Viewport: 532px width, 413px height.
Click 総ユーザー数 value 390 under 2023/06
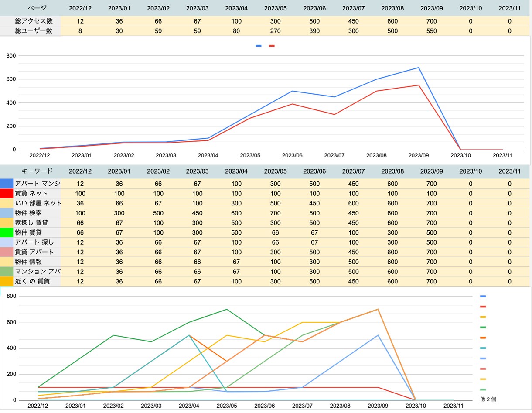pos(314,31)
